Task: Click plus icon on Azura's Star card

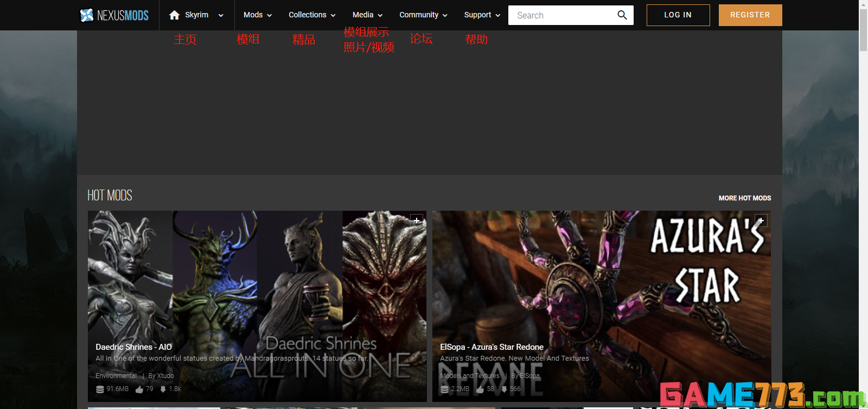Action: click(x=761, y=221)
